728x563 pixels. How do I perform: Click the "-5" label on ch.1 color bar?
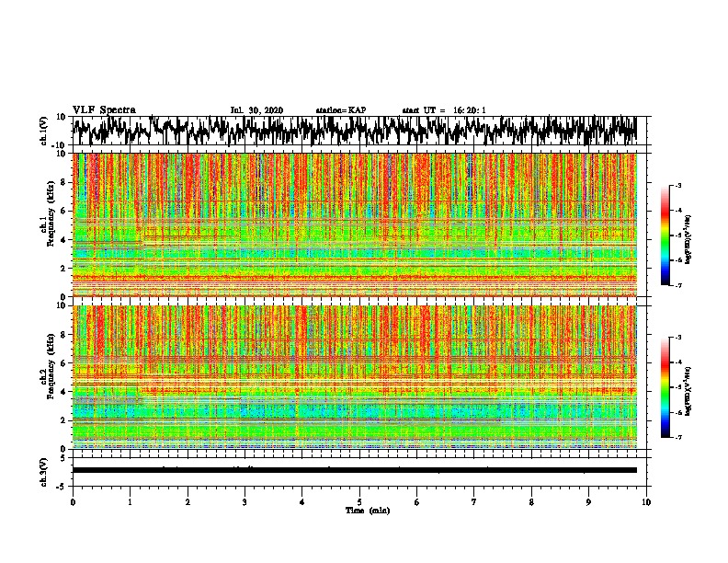coord(677,236)
